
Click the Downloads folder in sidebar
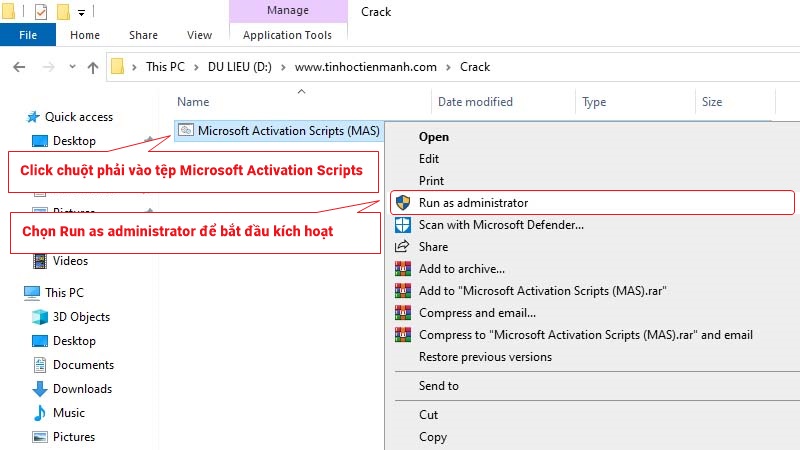82,389
